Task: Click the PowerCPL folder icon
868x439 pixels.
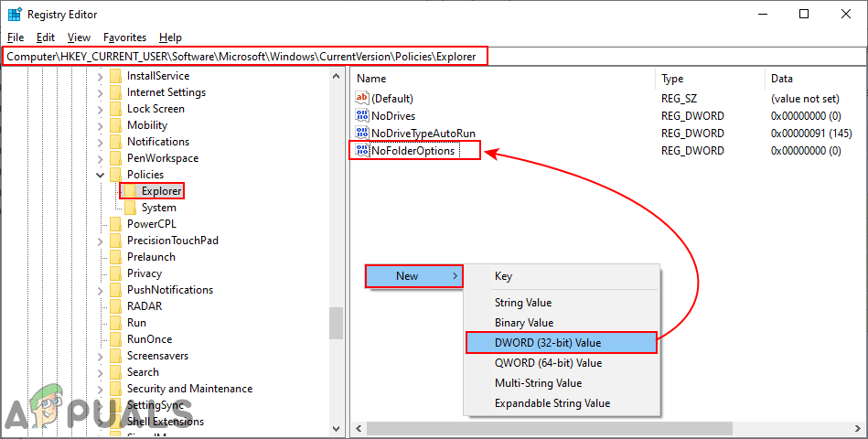Action: (x=115, y=224)
